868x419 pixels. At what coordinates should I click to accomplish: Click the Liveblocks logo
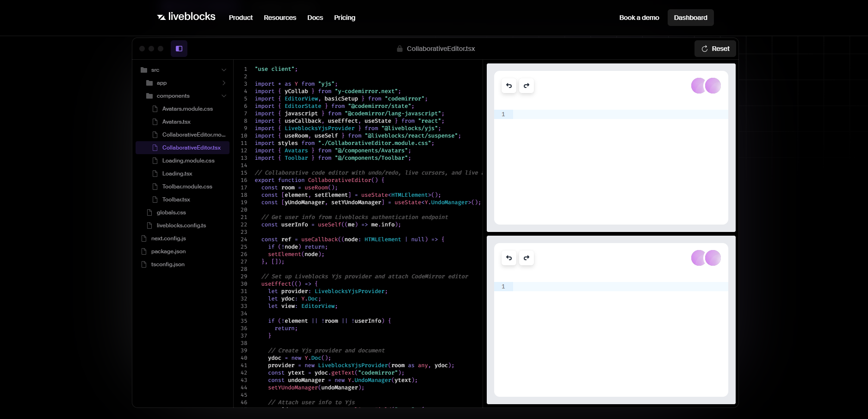coord(186,17)
